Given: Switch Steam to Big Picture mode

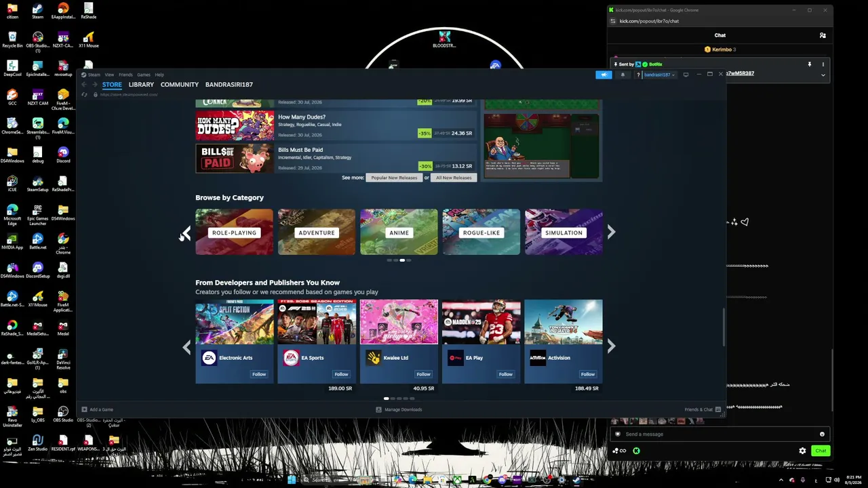Looking at the screenshot, I should coord(686,75).
